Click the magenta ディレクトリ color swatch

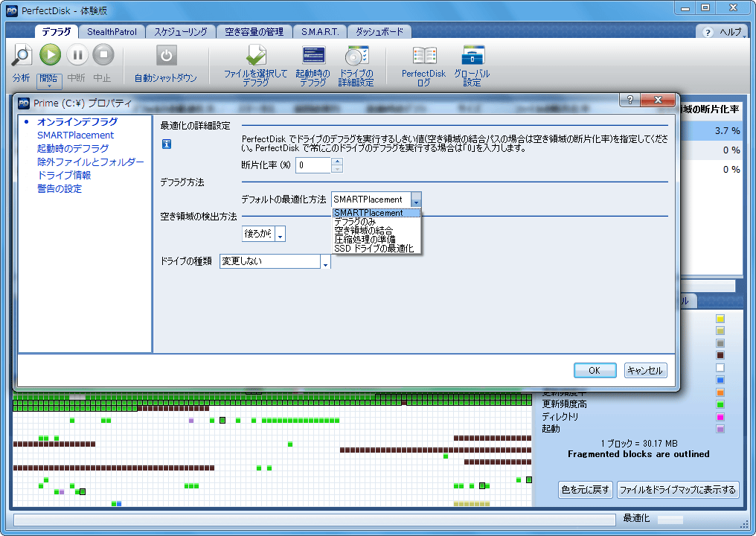coord(720,417)
